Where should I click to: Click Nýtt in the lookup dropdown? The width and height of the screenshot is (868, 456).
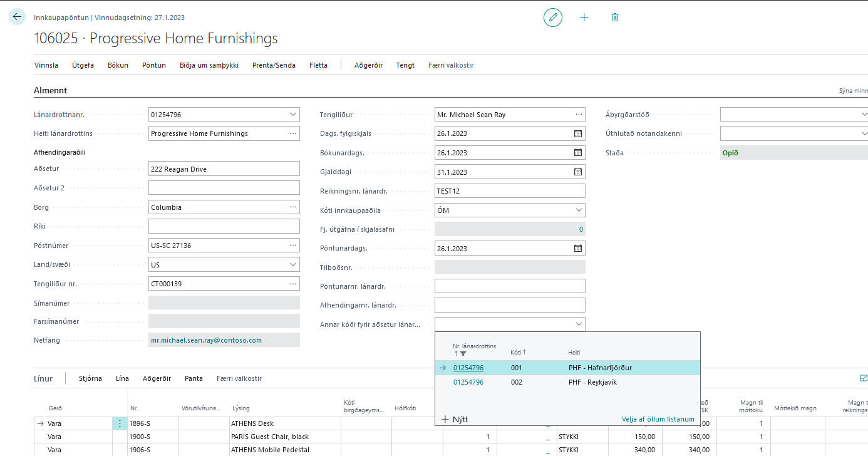click(455, 419)
